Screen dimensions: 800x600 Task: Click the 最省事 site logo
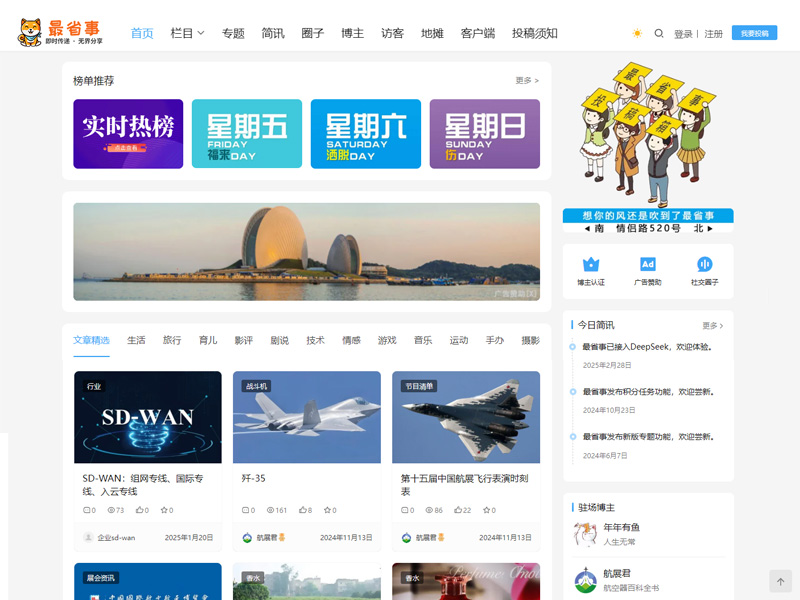tap(60, 32)
